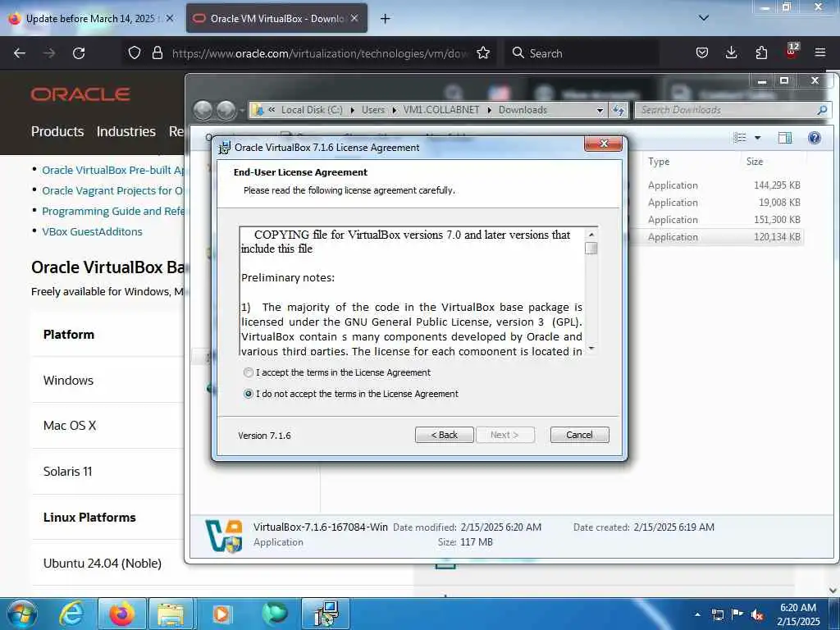The width and height of the screenshot is (840, 630).
Task: Open Programming Guide and Reference link
Action: [x=113, y=212]
